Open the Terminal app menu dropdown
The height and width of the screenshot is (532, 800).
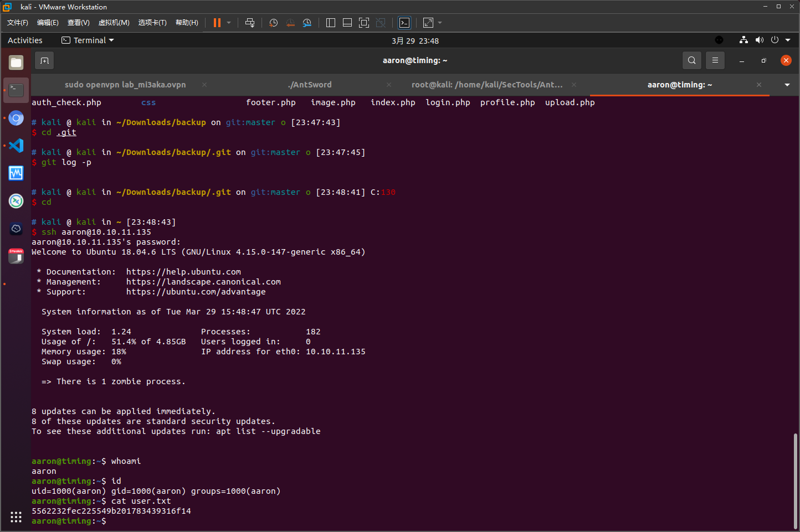point(88,40)
